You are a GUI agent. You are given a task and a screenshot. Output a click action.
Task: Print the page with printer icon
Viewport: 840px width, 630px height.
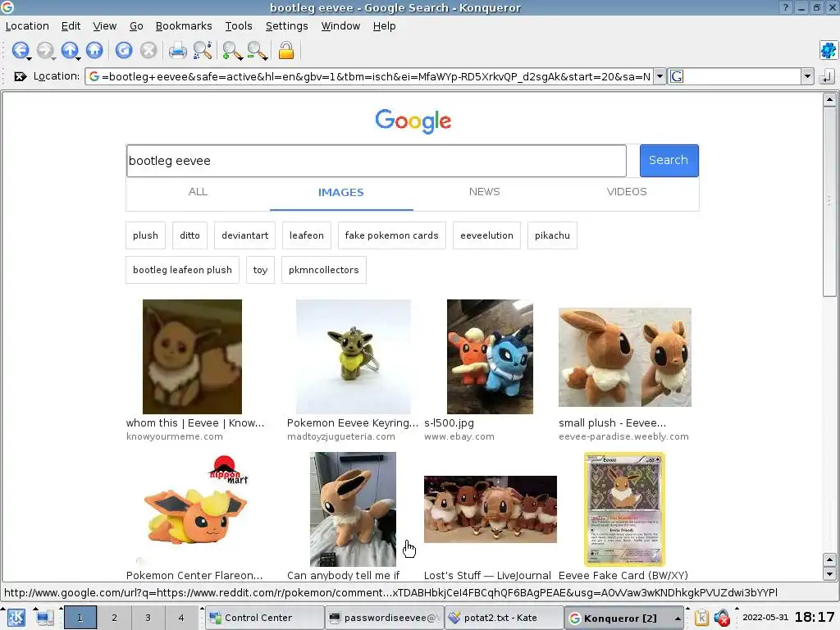(x=178, y=50)
